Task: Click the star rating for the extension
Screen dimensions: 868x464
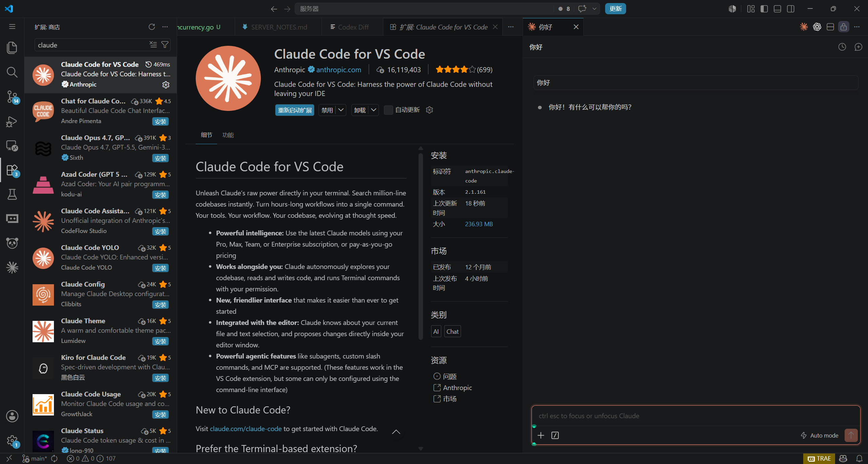Action: click(x=464, y=70)
